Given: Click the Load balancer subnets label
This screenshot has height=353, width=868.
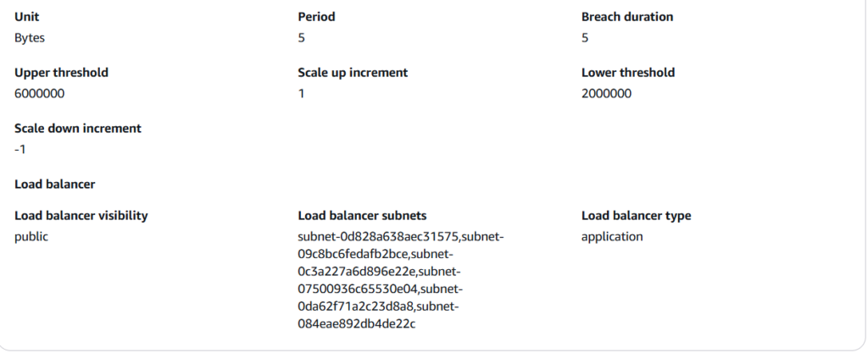Looking at the screenshot, I should (x=362, y=216).
